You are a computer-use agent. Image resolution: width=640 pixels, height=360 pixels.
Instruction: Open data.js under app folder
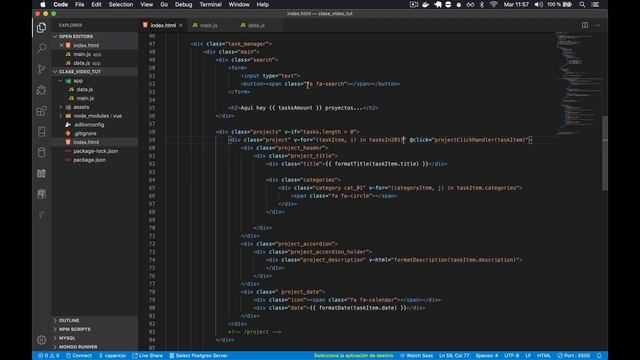coord(84,89)
